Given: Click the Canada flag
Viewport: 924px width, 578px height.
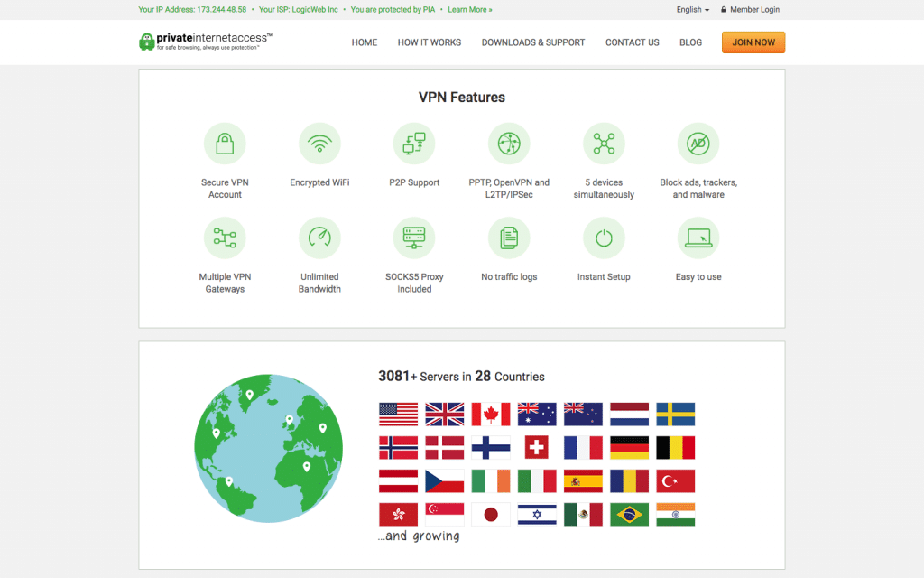Looking at the screenshot, I should point(491,414).
